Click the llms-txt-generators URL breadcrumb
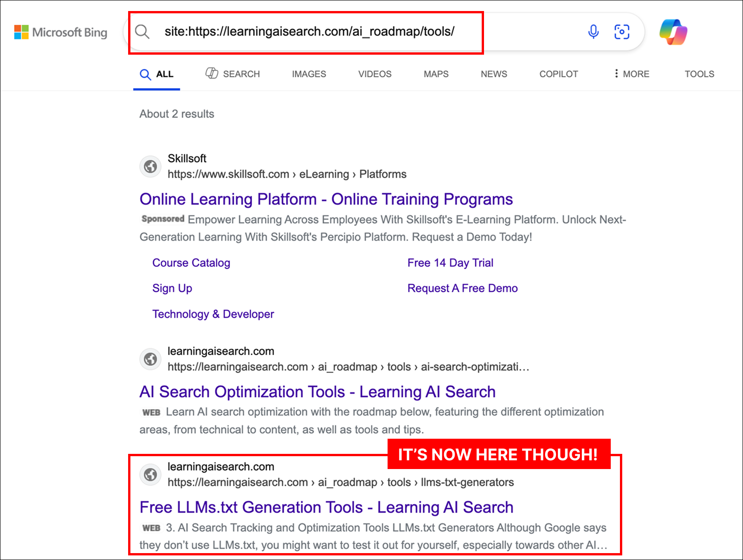The height and width of the screenshot is (560, 743). pyautogui.click(x=341, y=482)
